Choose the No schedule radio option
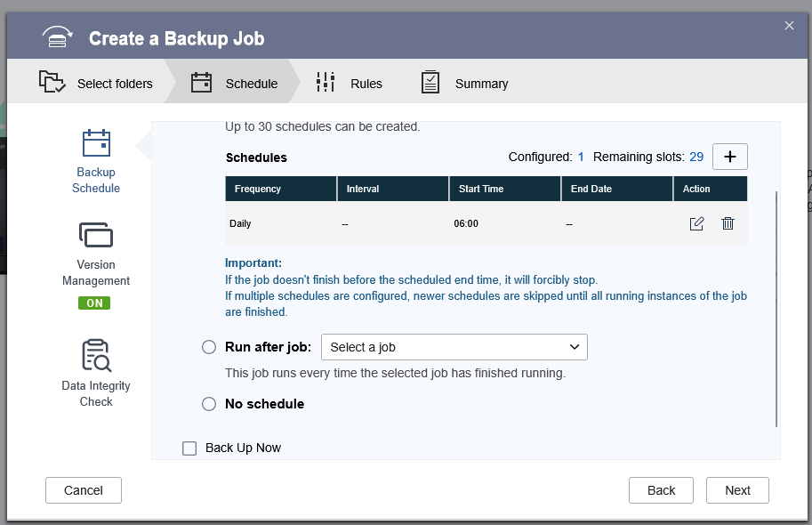 coord(209,404)
